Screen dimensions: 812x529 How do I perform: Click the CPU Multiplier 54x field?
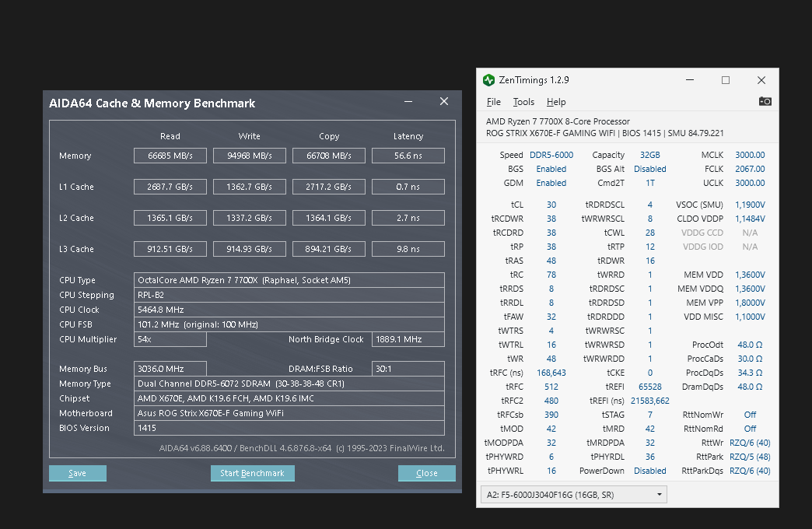pos(170,339)
